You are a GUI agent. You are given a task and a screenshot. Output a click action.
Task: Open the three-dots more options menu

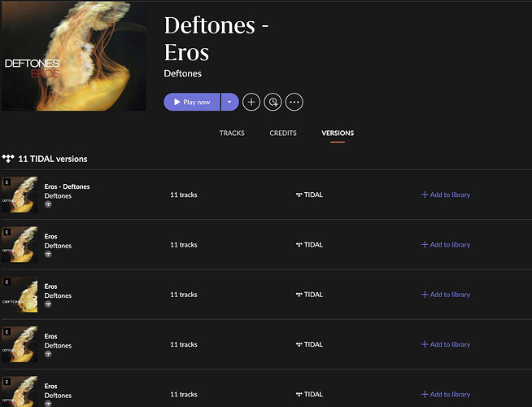(294, 102)
